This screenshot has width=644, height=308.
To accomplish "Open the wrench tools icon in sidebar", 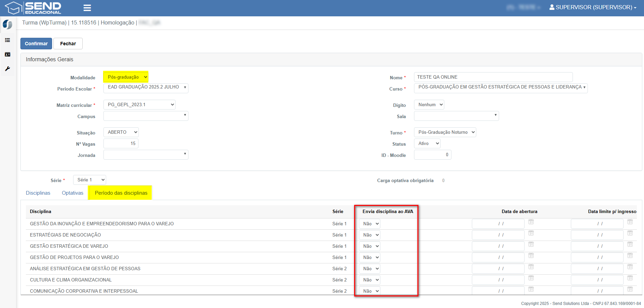I will point(7,69).
